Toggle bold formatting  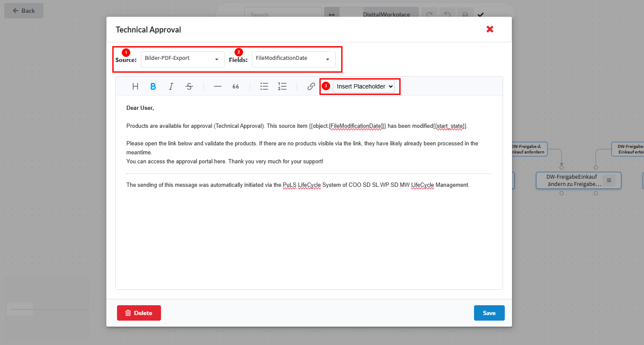(153, 86)
